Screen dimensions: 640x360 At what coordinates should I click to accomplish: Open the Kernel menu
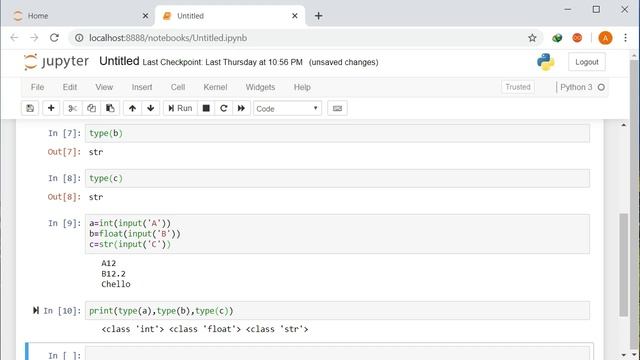(x=215, y=87)
